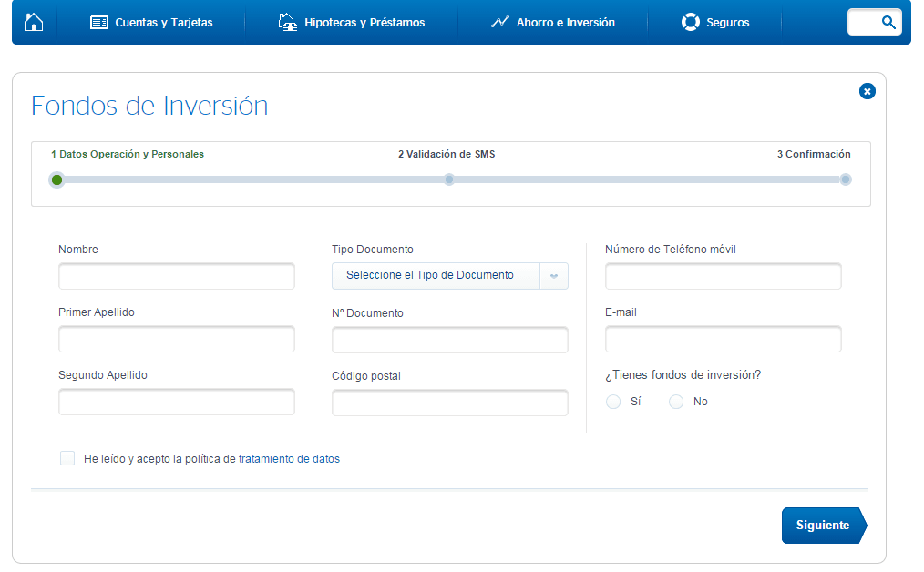The width and height of the screenshot is (924, 572).
Task: Click the last progress dot
Action: pos(846,179)
